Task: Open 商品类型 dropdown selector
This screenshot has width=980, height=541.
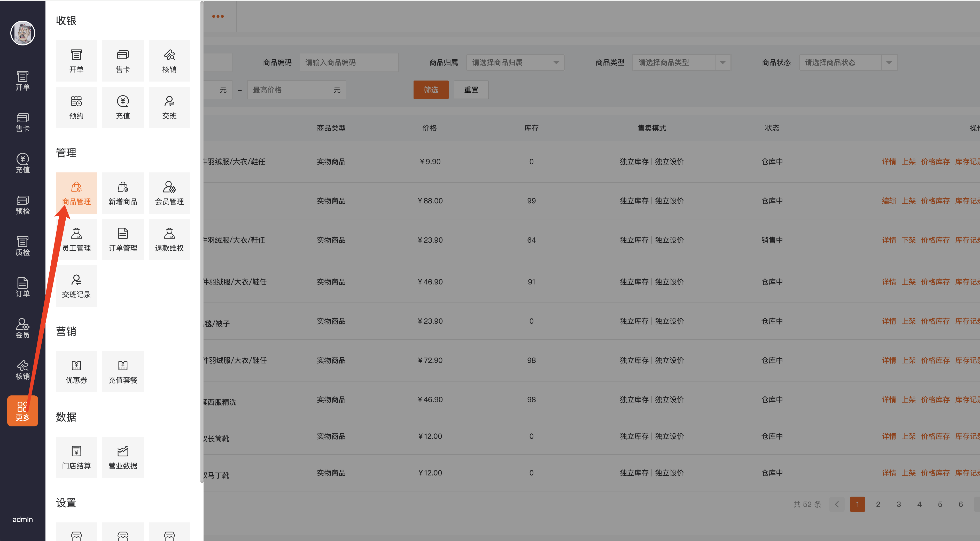Action: tap(681, 62)
